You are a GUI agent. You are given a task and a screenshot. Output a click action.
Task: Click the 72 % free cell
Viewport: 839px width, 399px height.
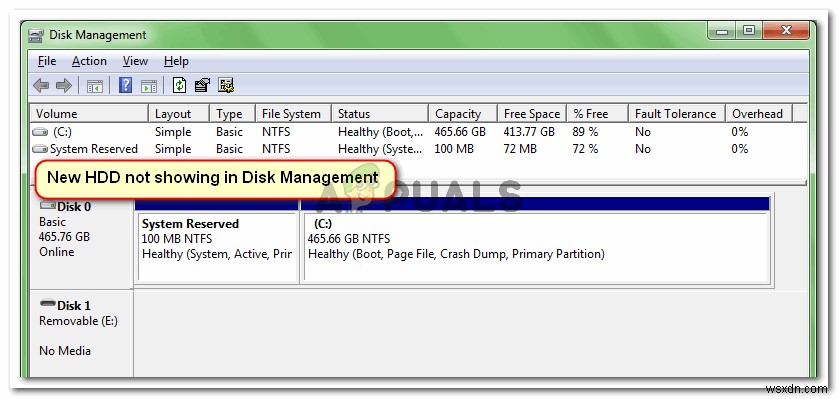pyautogui.click(x=585, y=149)
